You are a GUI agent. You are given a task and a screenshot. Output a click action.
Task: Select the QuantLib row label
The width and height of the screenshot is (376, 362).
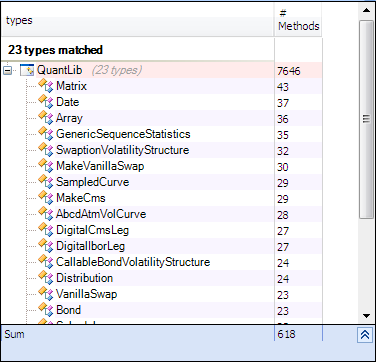pos(60,70)
